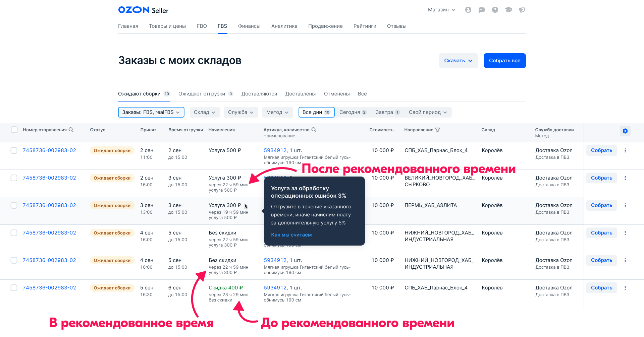This screenshot has height=337, width=644.
Task: Select the checkbox of the first order accepted 4 сен 16:00
Action: [14, 233]
